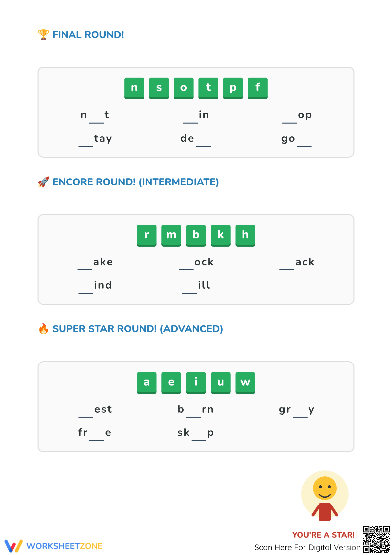Select the green letter tile 'n'
Screen dimensions: 392x555
[x=134, y=88]
